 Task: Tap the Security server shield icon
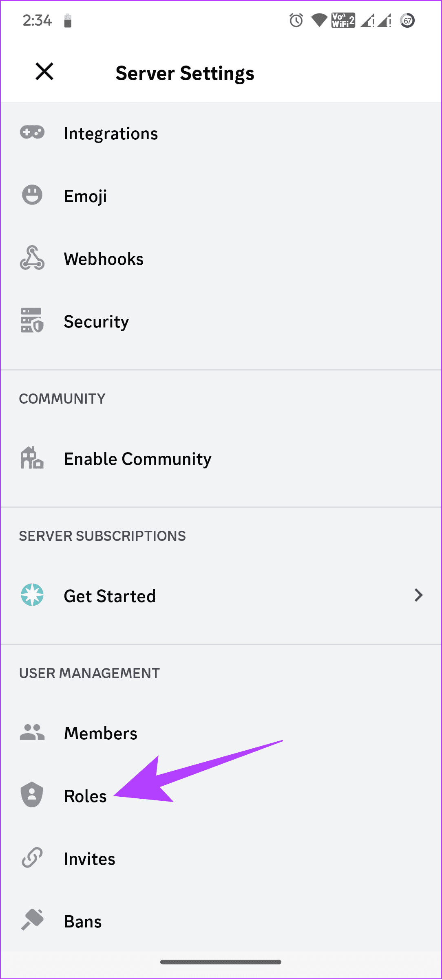(x=32, y=321)
